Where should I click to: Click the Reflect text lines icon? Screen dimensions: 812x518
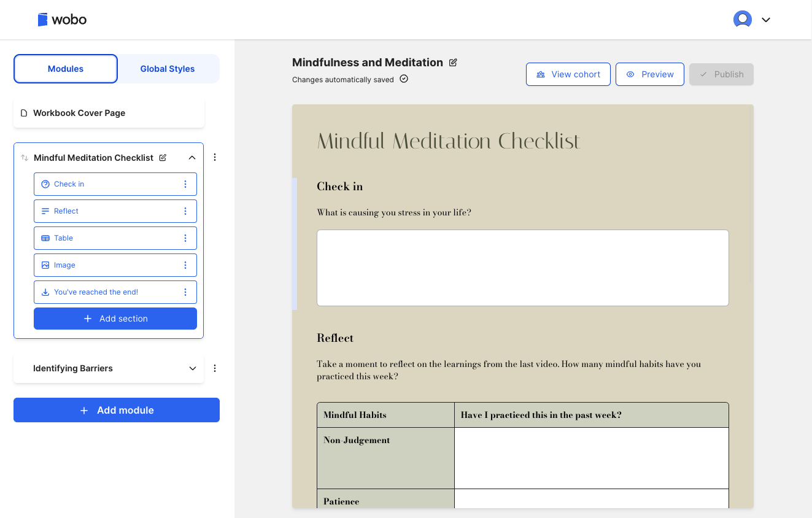(45, 211)
